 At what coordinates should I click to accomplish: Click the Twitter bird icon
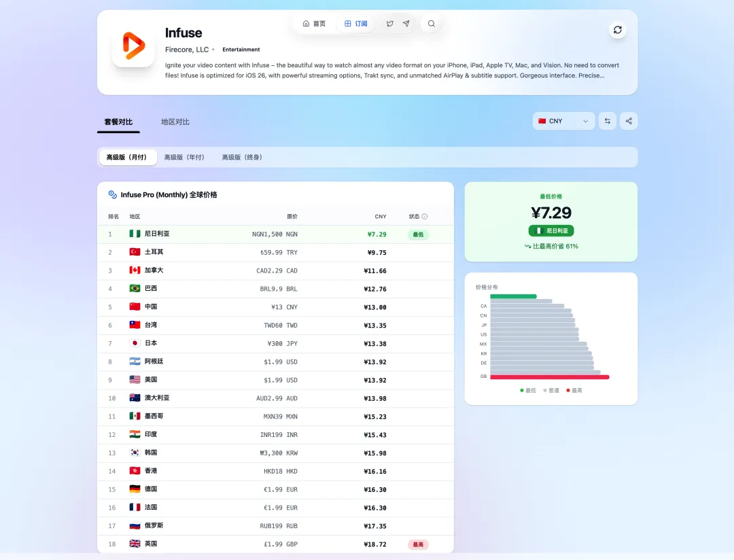coord(390,23)
